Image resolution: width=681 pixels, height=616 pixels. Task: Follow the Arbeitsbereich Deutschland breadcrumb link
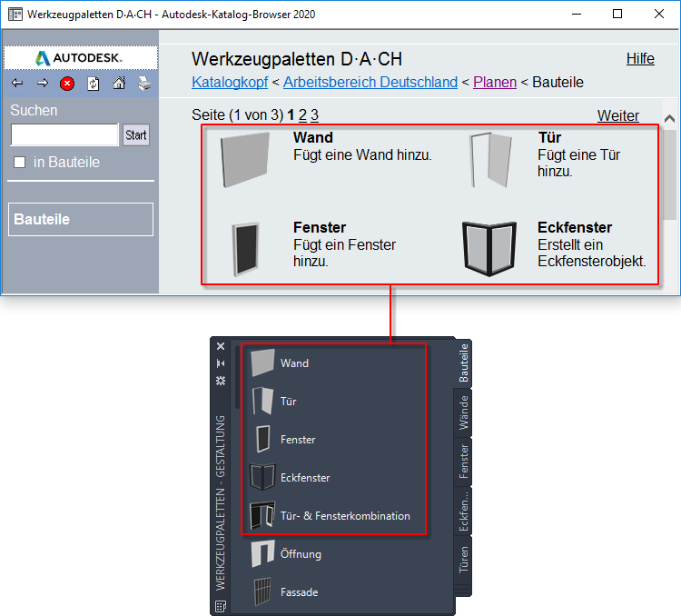[x=370, y=82]
